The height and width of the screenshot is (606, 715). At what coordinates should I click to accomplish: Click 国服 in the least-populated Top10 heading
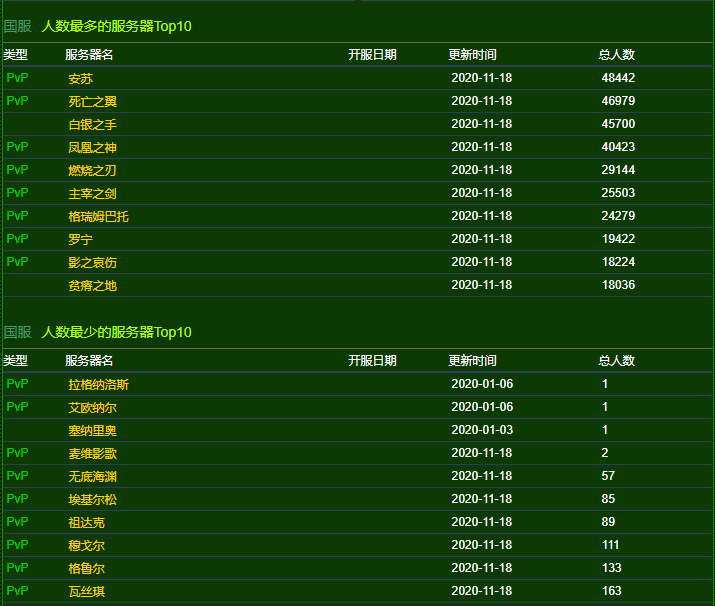pos(17,332)
